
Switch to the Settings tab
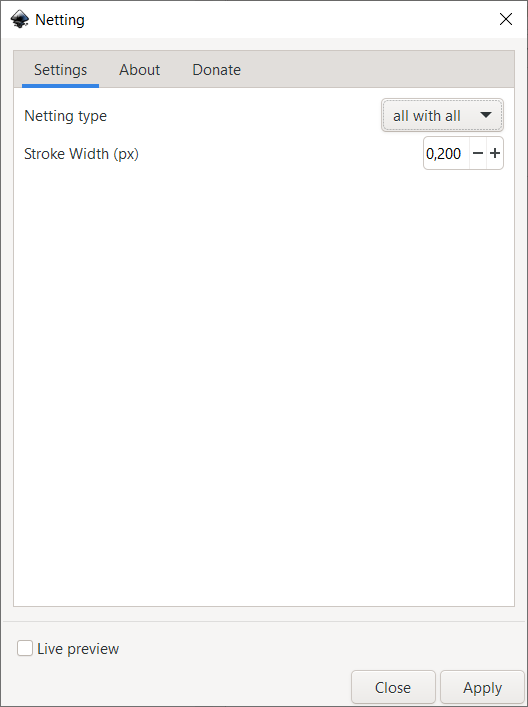pos(60,70)
